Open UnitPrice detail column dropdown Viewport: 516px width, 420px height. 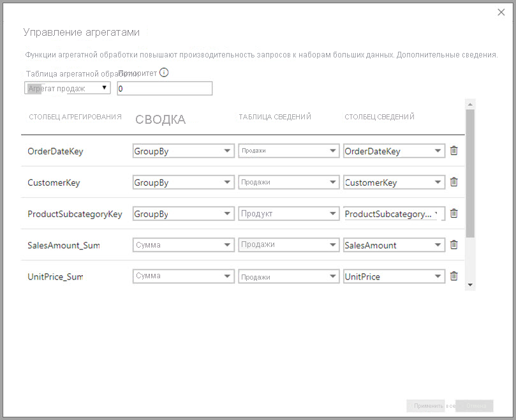[394, 276]
